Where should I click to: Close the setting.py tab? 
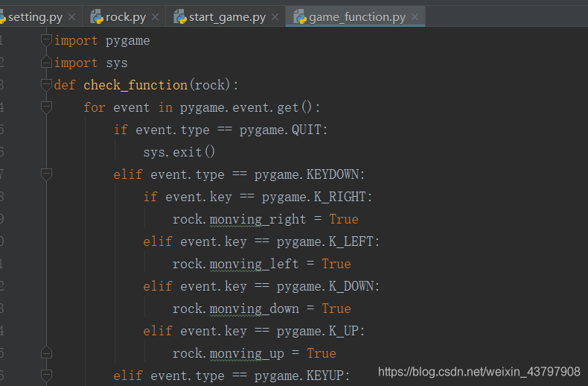coord(71,17)
